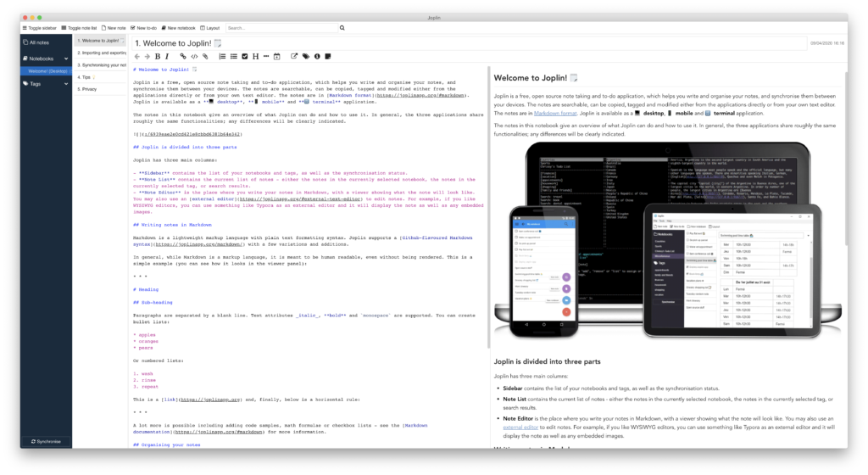The height and width of the screenshot is (475, 868).
Task: Open the note tags icon in toolbar
Action: click(x=306, y=57)
